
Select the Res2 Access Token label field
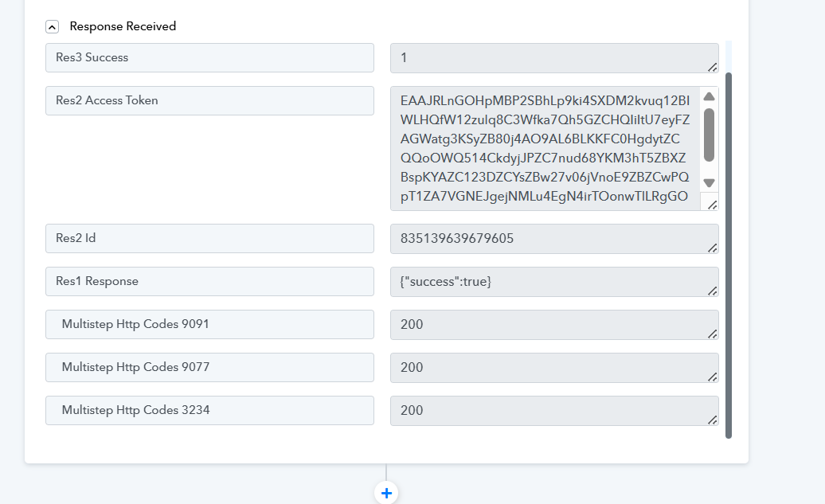tap(209, 100)
